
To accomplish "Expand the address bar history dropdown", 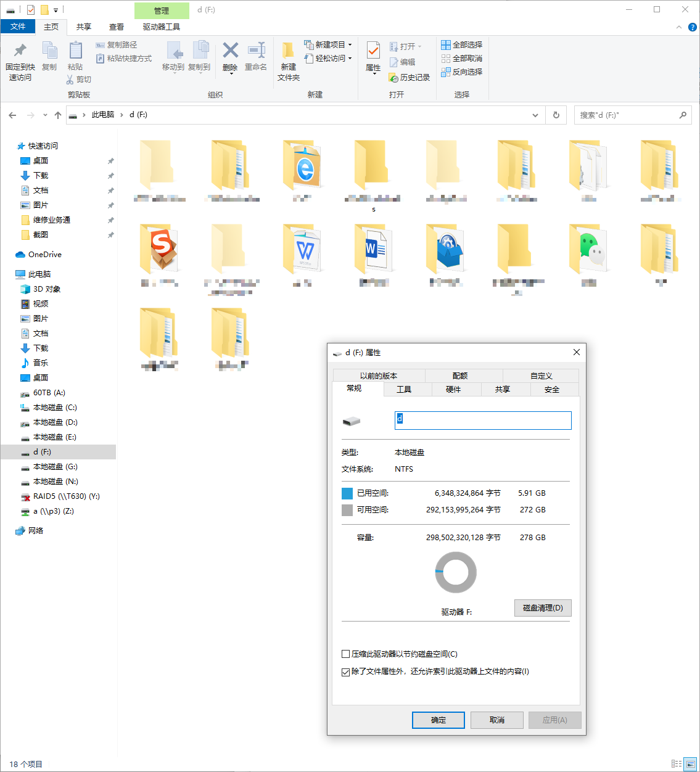I will pyautogui.click(x=535, y=115).
